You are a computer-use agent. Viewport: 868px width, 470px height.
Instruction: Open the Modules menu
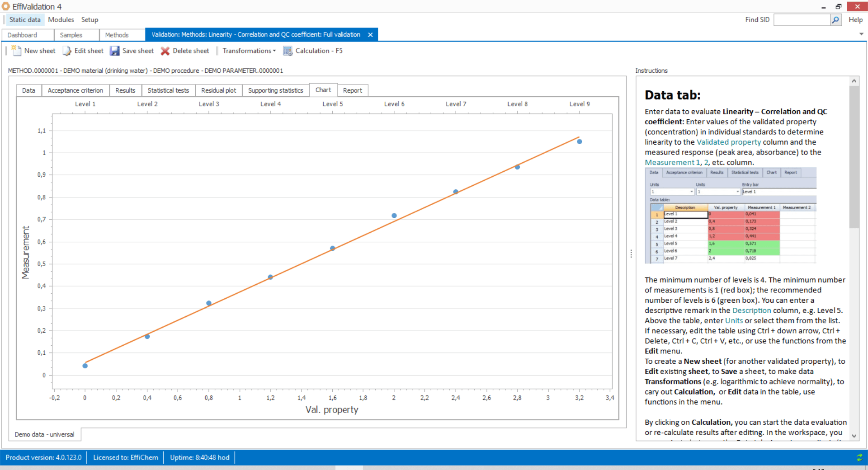[61, 19]
